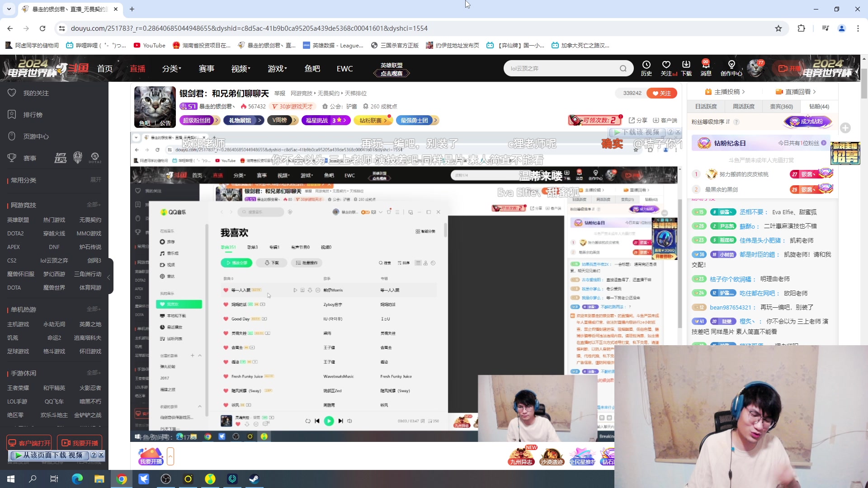Launch Steam from the Windows taskbar
Screen dimensions: 868x488
[x=254, y=479]
